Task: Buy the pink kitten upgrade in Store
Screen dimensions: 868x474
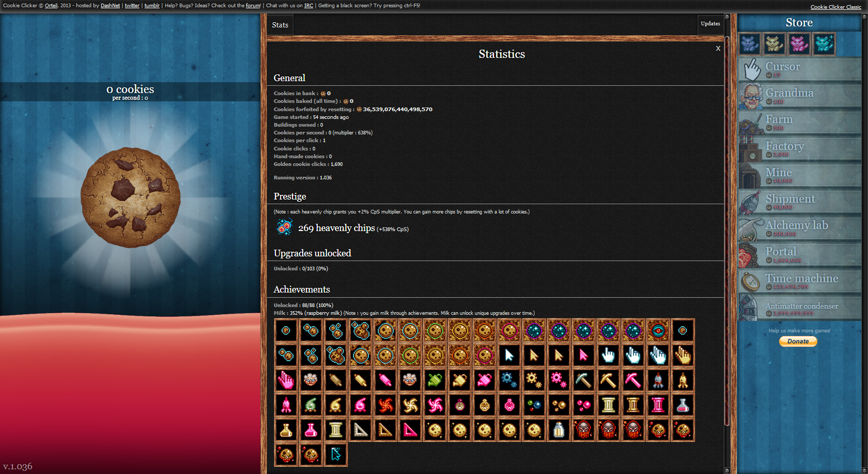Action: click(x=799, y=44)
